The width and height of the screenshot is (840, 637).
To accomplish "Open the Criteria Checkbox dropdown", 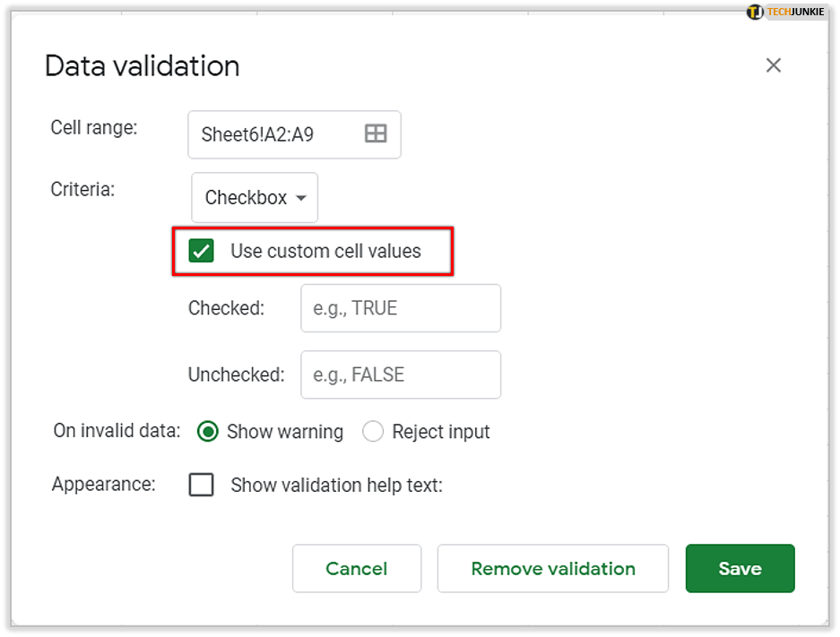I will (255, 198).
